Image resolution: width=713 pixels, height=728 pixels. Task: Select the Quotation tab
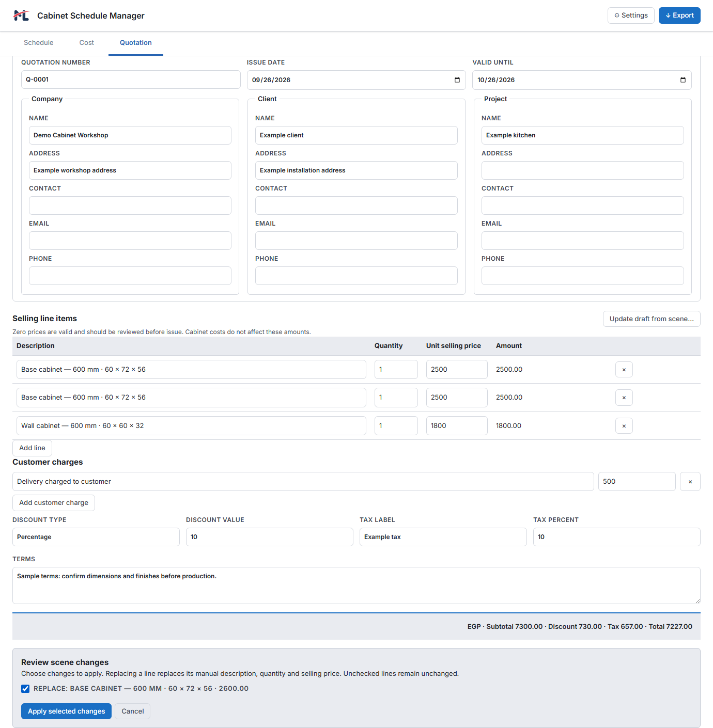tap(136, 43)
